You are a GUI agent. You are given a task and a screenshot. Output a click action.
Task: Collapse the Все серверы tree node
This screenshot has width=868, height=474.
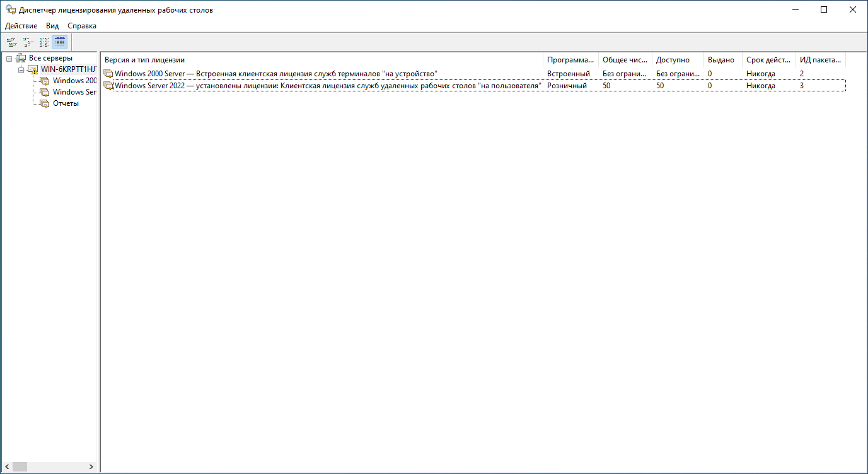click(x=9, y=59)
